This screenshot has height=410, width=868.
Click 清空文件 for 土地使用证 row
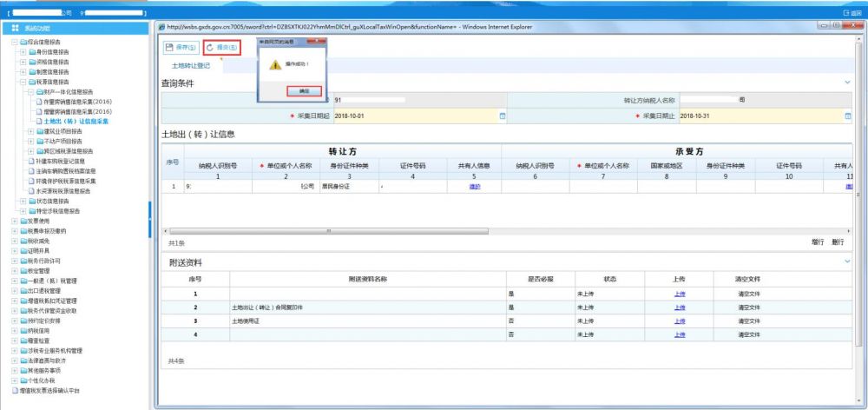point(747,321)
